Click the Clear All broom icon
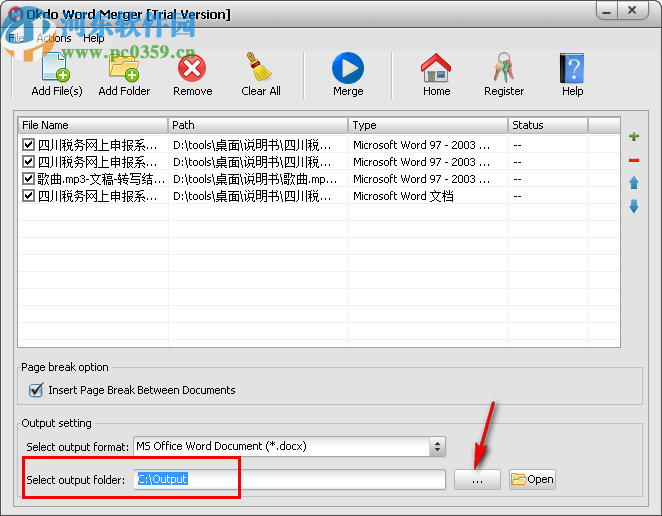Screen dimensions: 662x516 click(x=259, y=67)
